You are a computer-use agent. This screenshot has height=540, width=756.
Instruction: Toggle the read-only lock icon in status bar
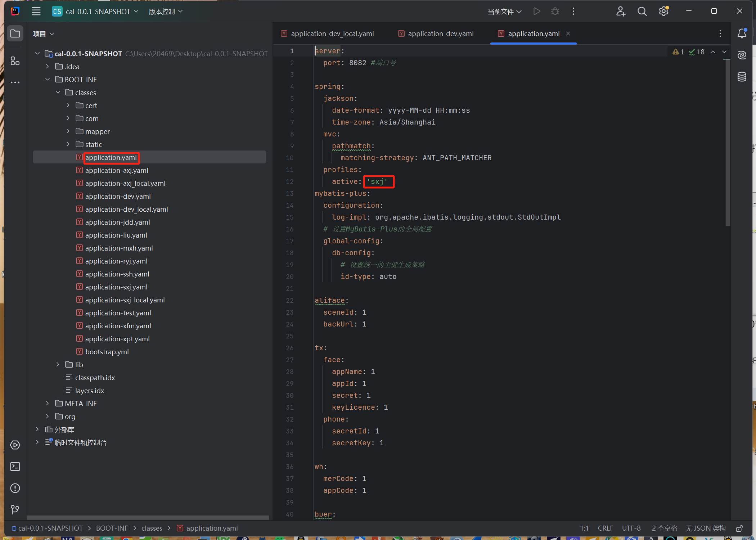(x=739, y=528)
